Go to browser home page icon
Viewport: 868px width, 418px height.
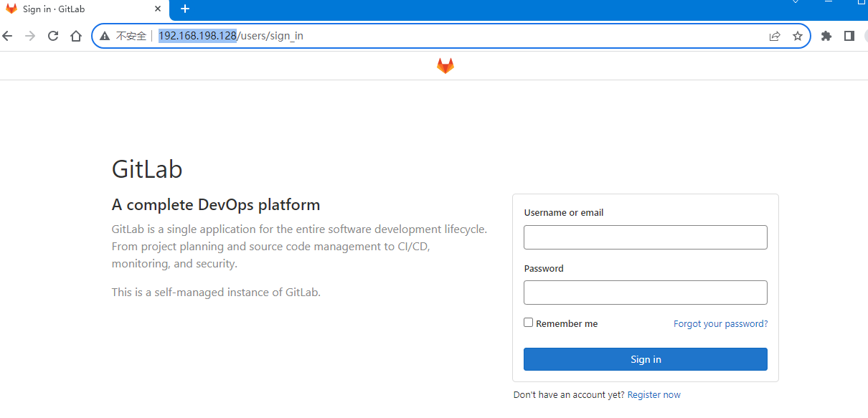coord(76,36)
